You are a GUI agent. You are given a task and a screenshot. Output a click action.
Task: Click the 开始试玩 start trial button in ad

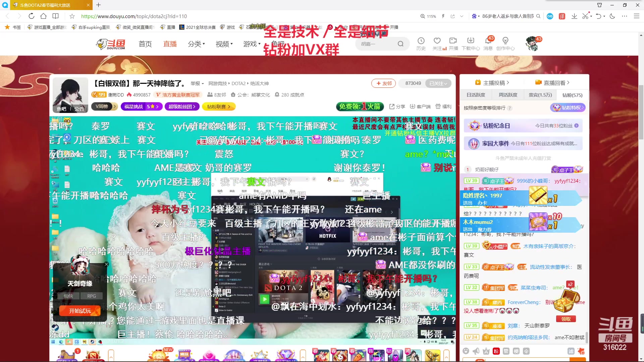(80, 311)
